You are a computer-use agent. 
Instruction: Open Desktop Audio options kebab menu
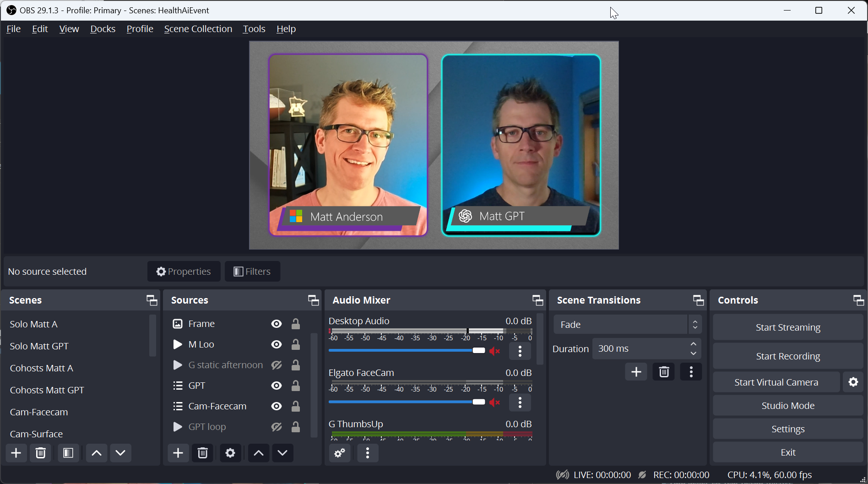click(520, 351)
